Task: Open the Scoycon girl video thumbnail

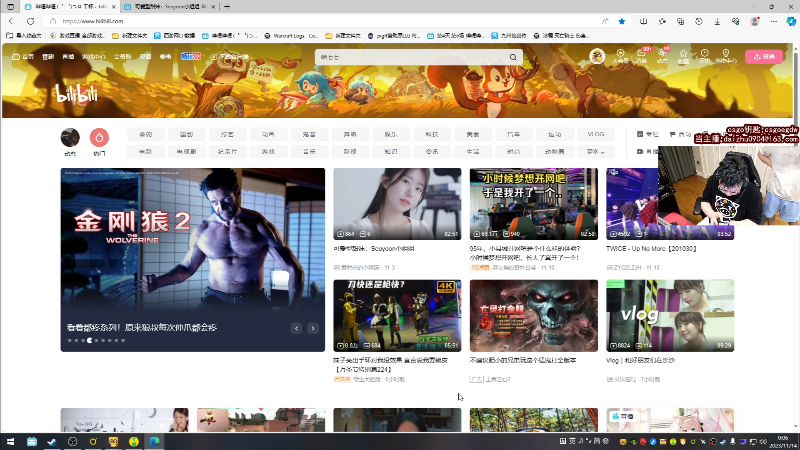Action: [397, 204]
